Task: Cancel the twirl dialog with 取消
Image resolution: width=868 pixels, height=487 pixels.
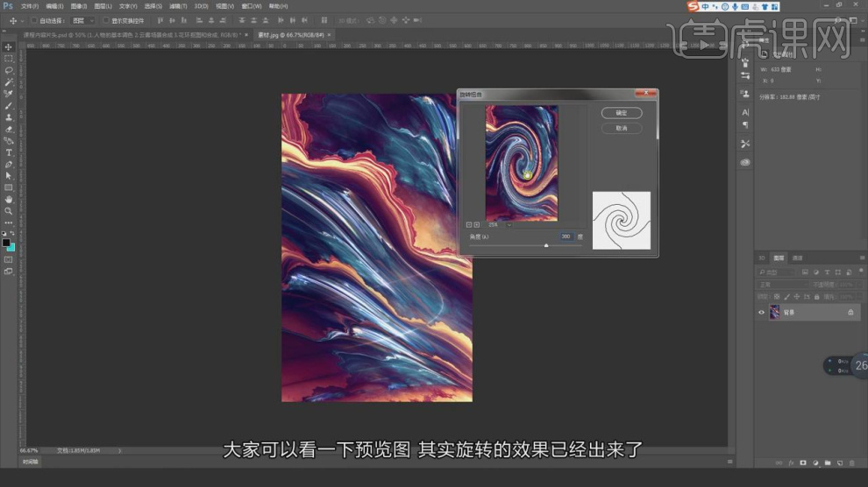Action: [x=622, y=128]
